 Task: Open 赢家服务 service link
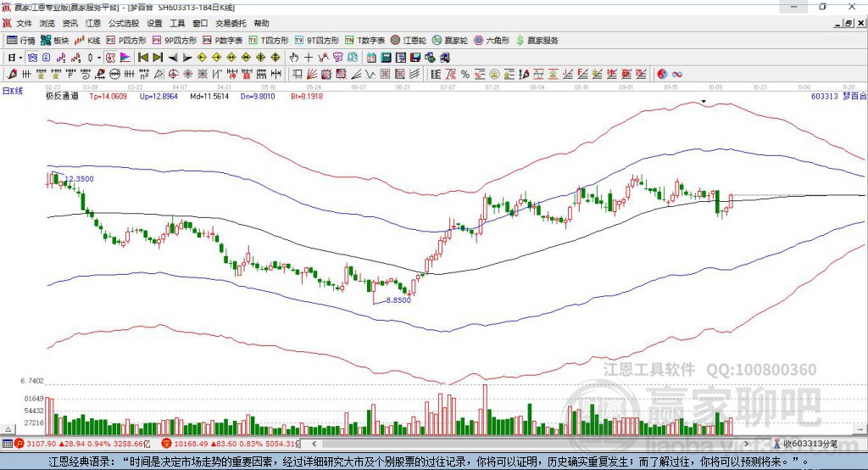tap(537, 41)
